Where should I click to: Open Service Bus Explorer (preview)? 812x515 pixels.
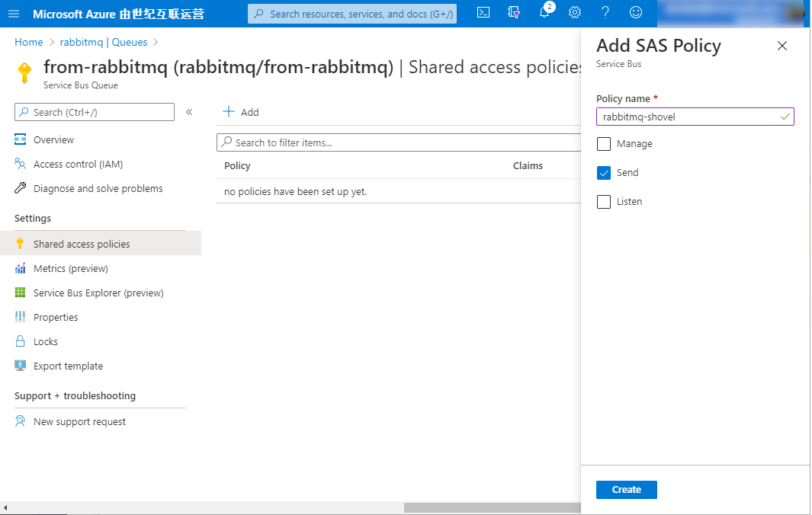point(98,293)
